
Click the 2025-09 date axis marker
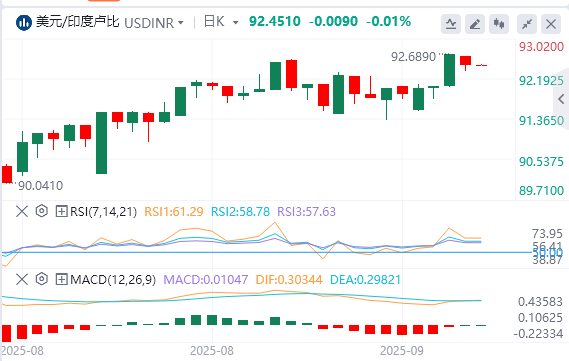pos(401,351)
